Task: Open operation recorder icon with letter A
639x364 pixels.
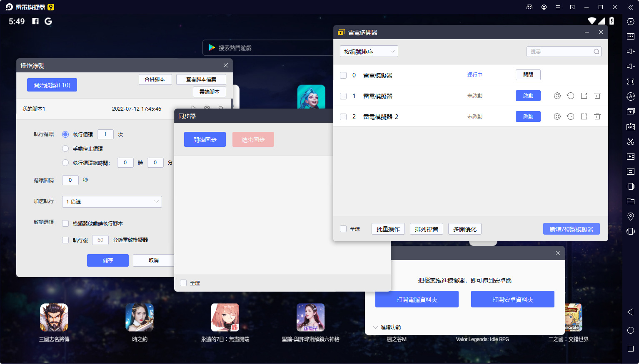Action: click(x=631, y=97)
